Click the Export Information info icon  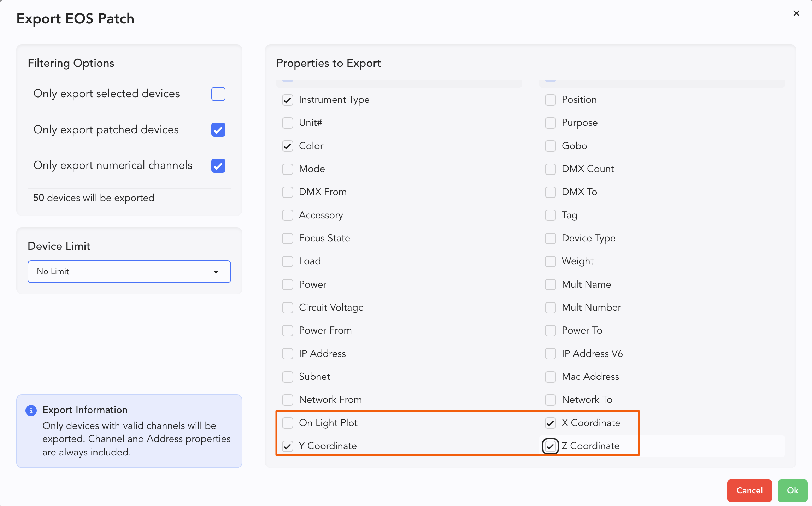pyautogui.click(x=31, y=410)
